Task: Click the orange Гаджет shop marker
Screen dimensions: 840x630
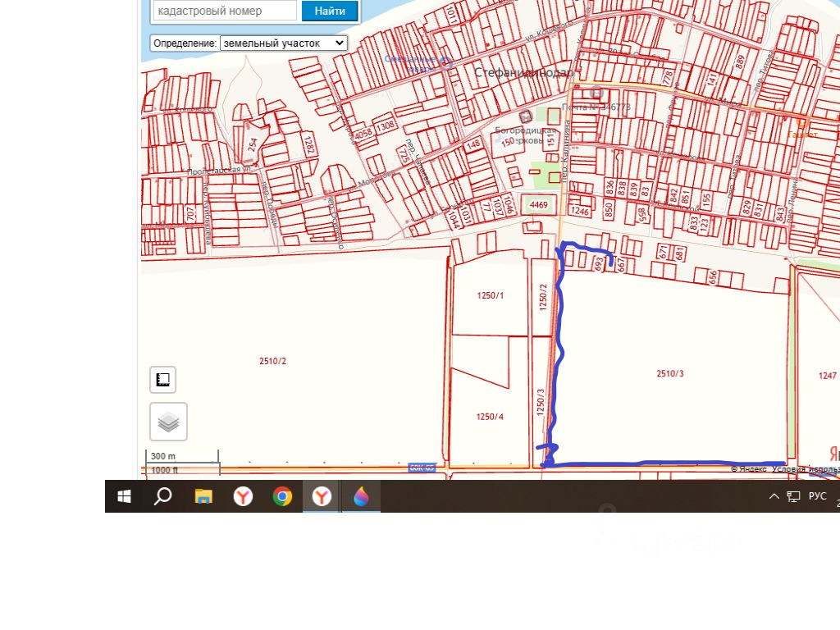Action: pyautogui.click(x=802, y=123)
